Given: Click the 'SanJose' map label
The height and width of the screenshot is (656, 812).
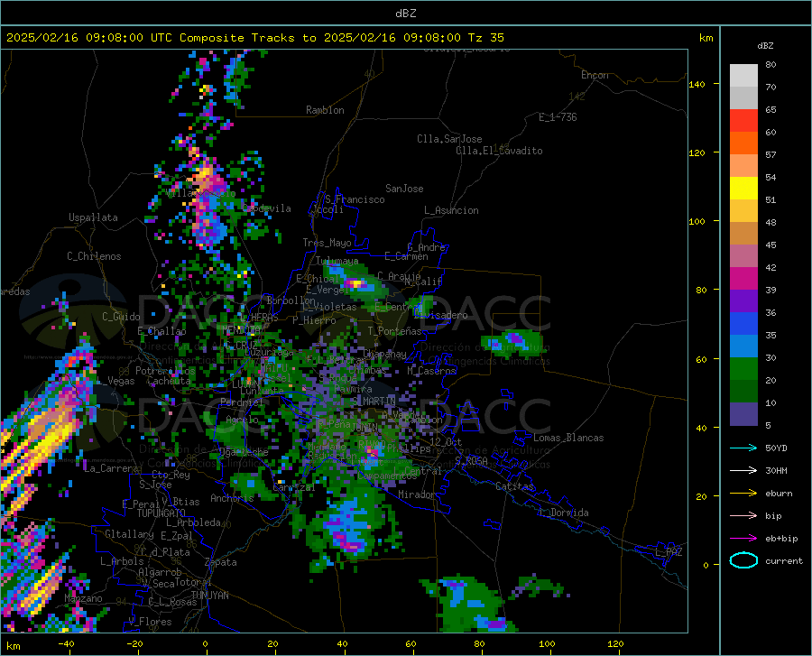Looking at the screenshot, I should (x=404, y=189).
